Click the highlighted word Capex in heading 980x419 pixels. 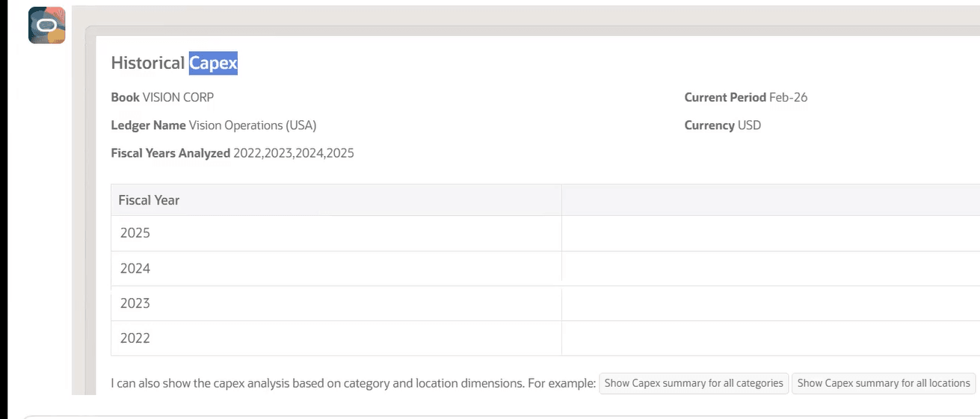[x=213, y=63]
